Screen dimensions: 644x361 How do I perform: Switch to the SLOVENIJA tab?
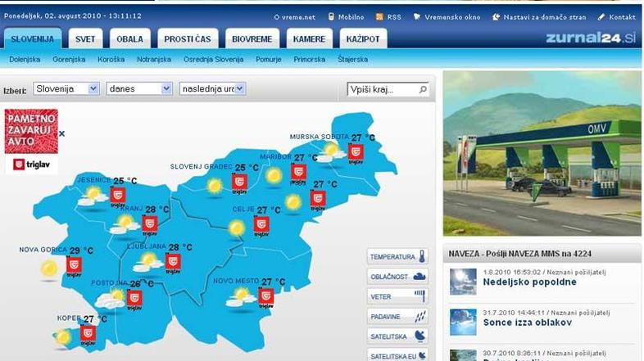pyautogui.click(x=33, y=39)
